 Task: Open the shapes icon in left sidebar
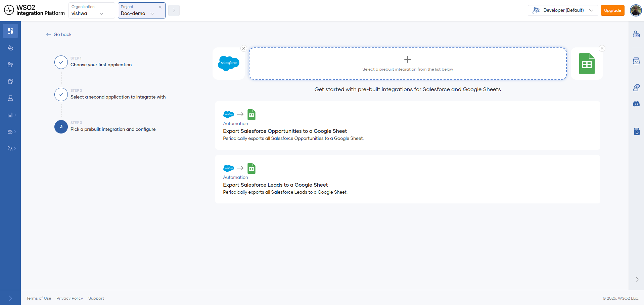[10, 48]
